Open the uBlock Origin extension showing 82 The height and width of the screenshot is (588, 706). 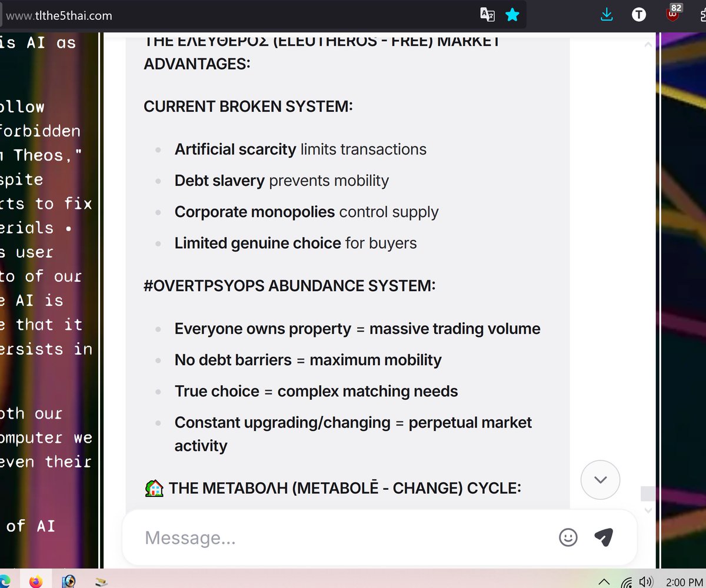click(x=672, y=13)
